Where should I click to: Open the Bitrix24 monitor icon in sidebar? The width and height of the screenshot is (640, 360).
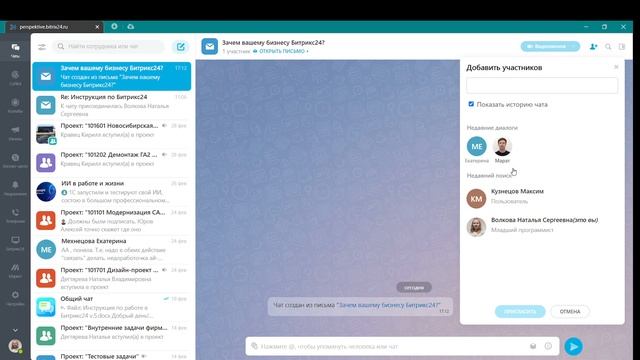[15, 243]
